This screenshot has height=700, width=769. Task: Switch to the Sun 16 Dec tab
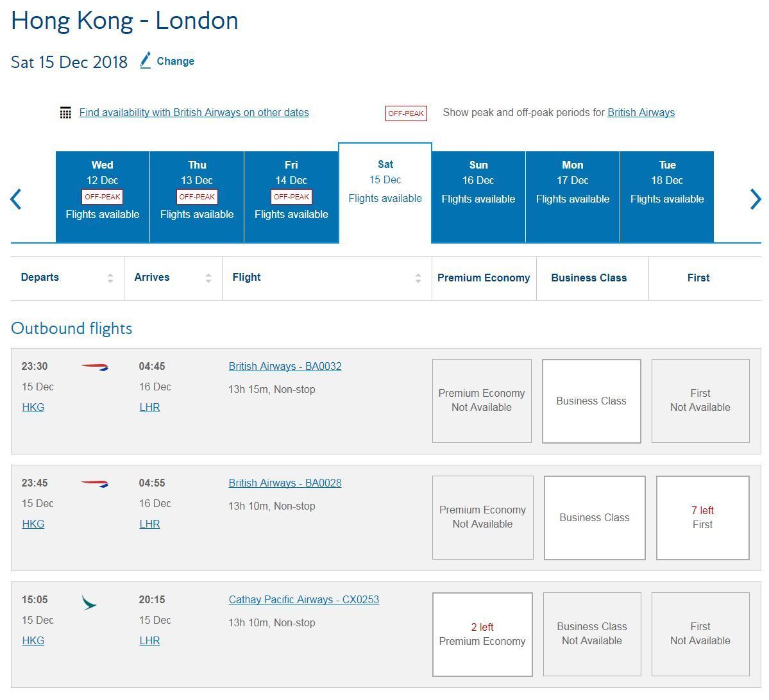pos(478,197)
